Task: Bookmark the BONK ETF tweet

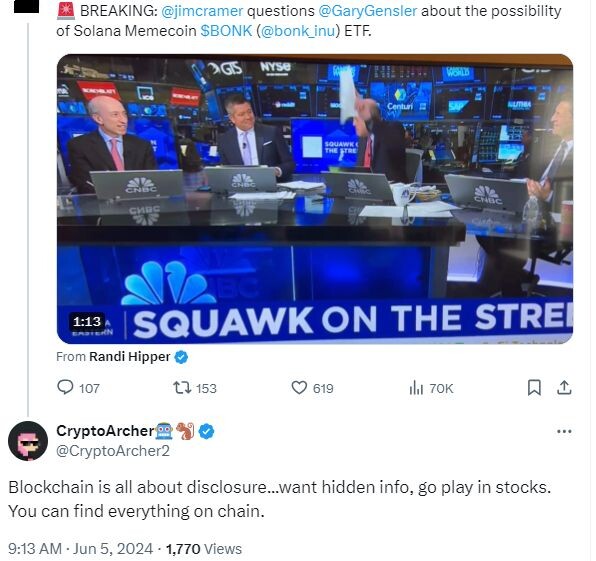Action: (x=534, y=388)
